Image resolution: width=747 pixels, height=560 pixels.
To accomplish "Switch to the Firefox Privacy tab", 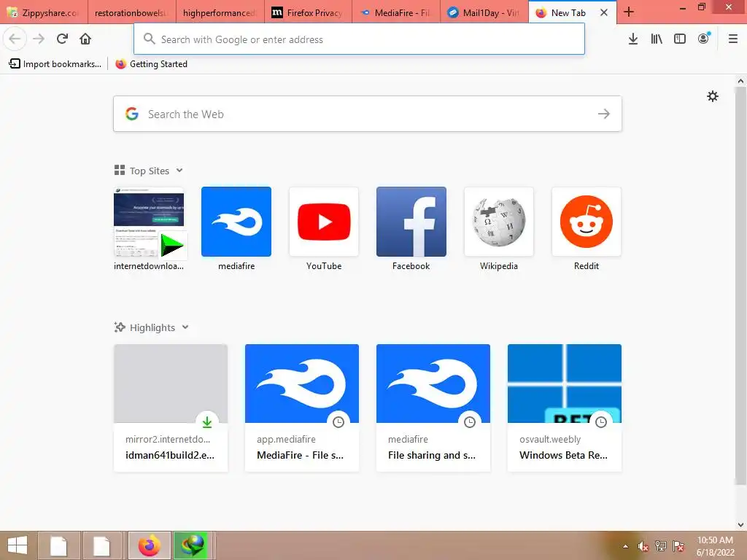I will click(308, 13).
